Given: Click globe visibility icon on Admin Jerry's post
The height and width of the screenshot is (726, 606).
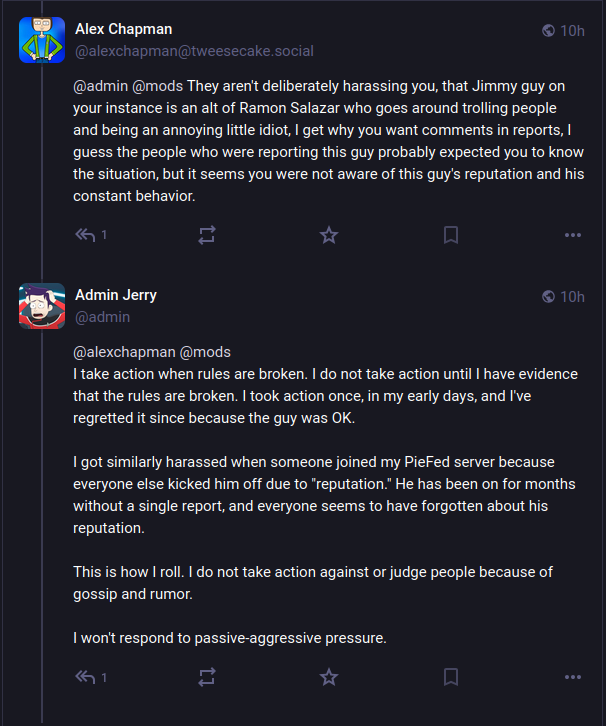Looking at the screenshot, I should coord(548,296).
